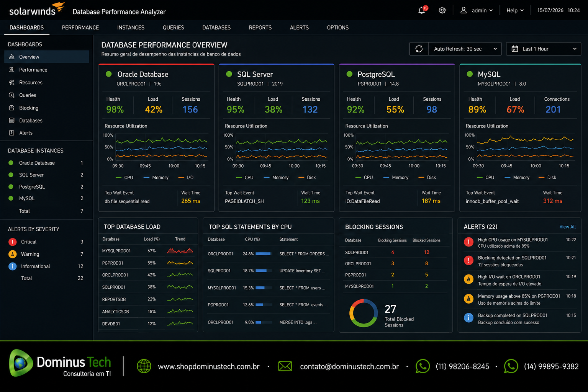Image resolution: width=588 pixels, height=392 pixels.
Task: Click warning icon for High I/O wait alert
Action: pyautogui.click(x=468, y=279)
